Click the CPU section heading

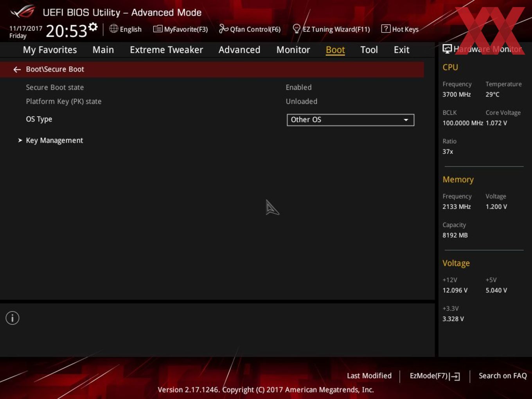point(450,67)
